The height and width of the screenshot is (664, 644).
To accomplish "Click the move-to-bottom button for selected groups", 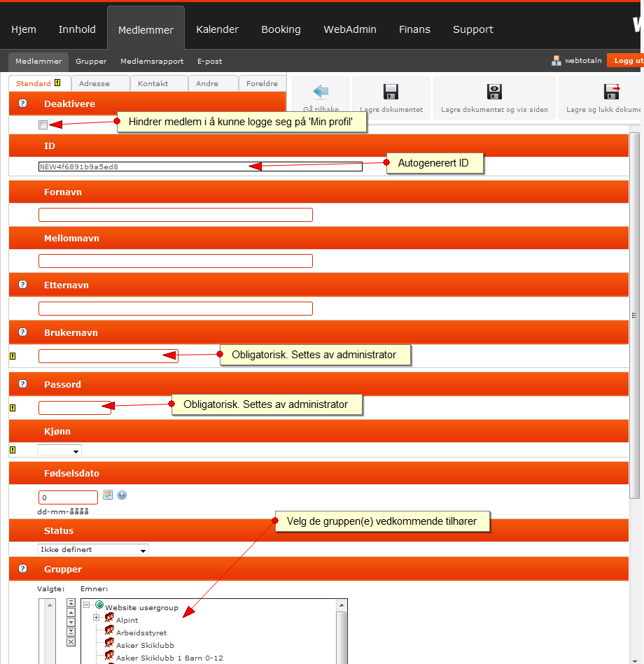I will (71, 633).
